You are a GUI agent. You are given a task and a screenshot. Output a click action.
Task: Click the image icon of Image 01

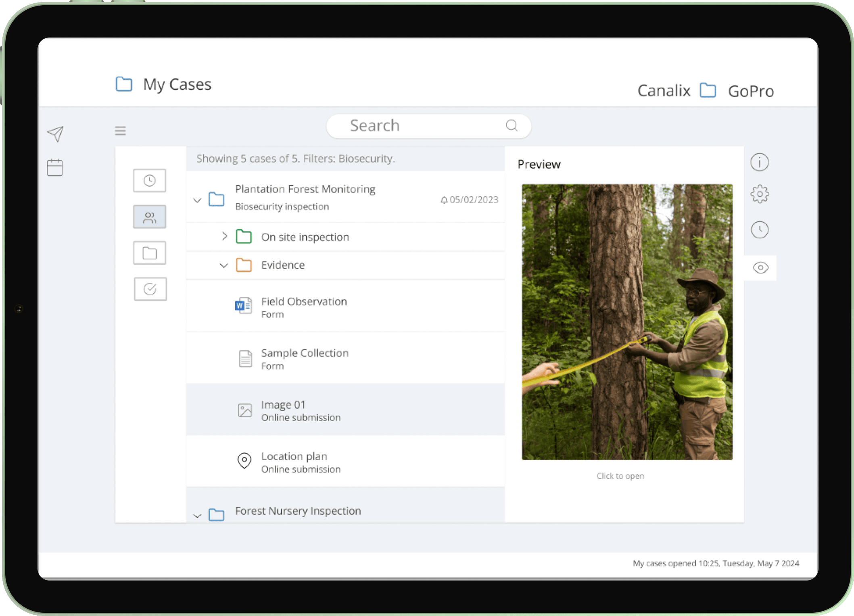coord(244,410)
